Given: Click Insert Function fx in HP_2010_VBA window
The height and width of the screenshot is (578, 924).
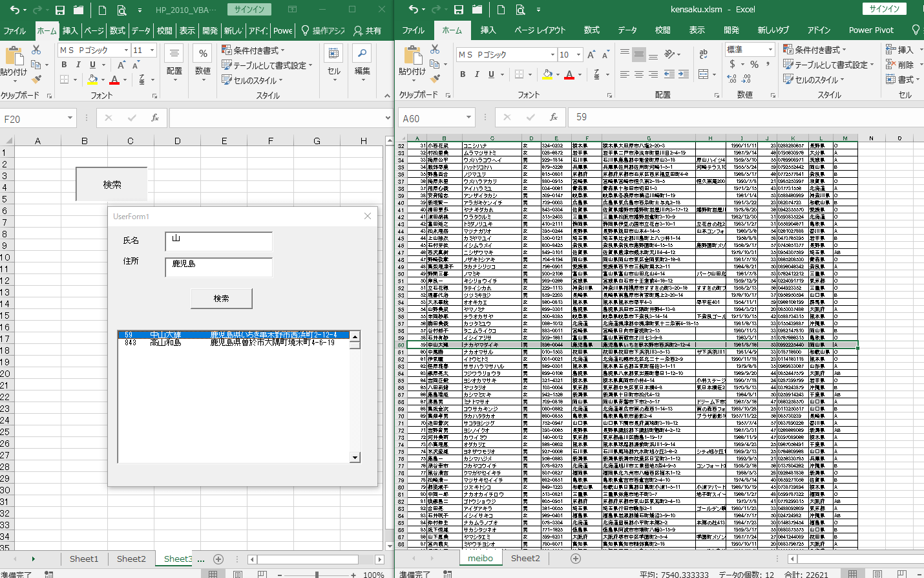Looking at the screenshot, I should coord(155,118).
